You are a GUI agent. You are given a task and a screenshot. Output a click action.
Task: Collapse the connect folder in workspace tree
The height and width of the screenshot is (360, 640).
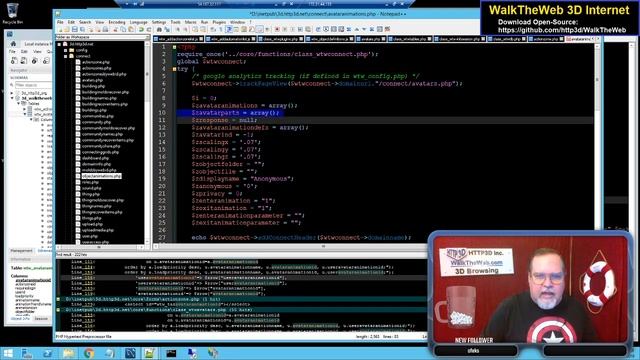coord(65,56)
